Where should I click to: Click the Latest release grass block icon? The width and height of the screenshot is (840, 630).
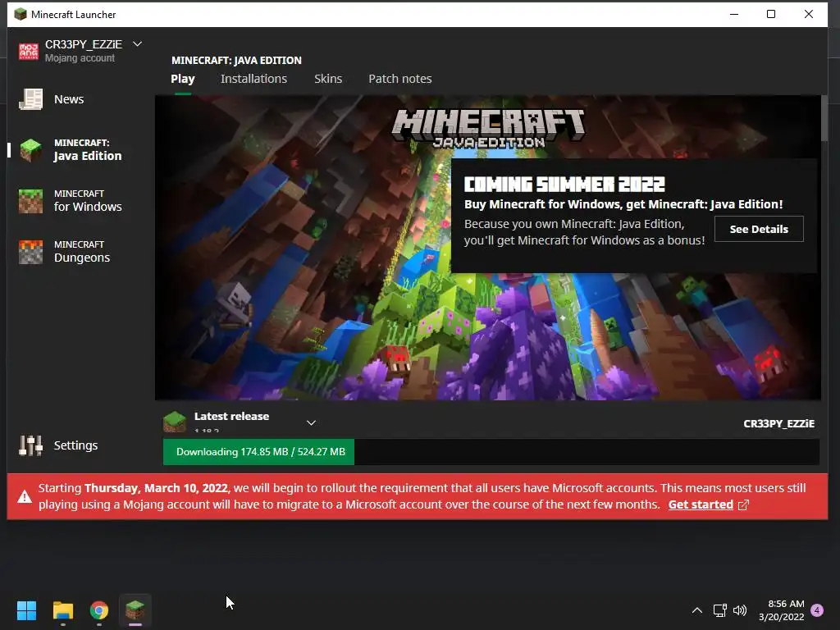click(x=174, y=422)
